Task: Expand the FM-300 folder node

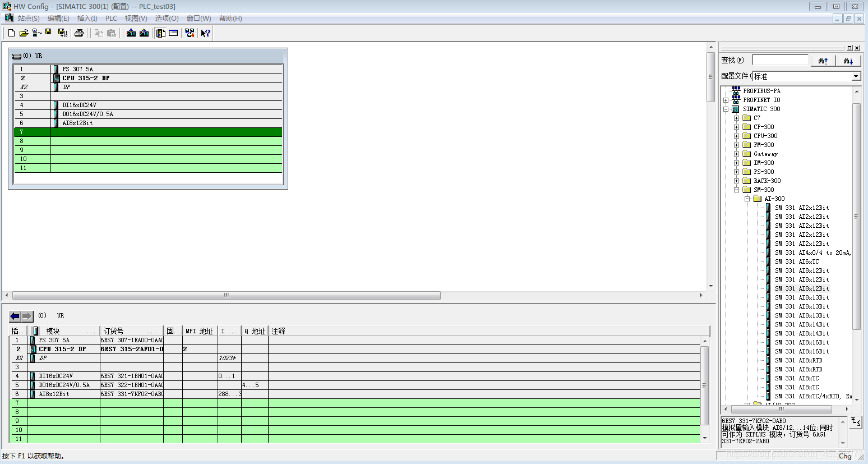Action: click(737, 145)
